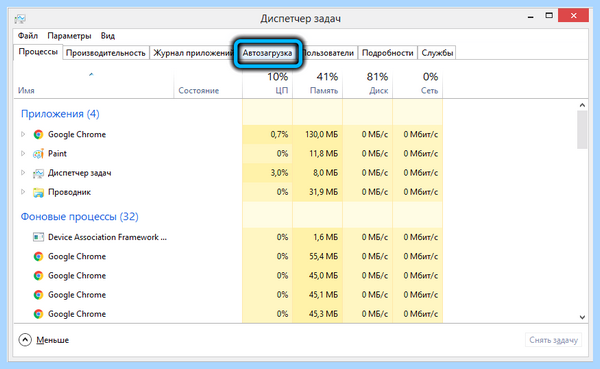
Task: Click the 11,8 МБ memory value
Action: pos(323,153)
